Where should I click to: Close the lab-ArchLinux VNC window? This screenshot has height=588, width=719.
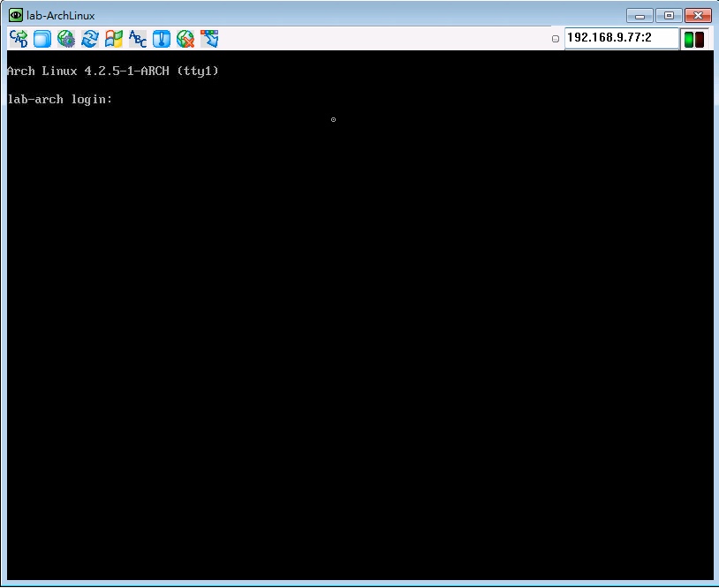coord(698,15)
